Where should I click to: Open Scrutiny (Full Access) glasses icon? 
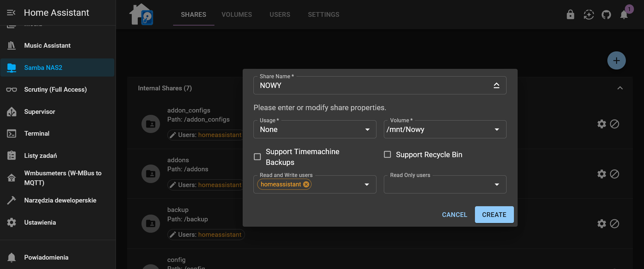tap(11, 90)
